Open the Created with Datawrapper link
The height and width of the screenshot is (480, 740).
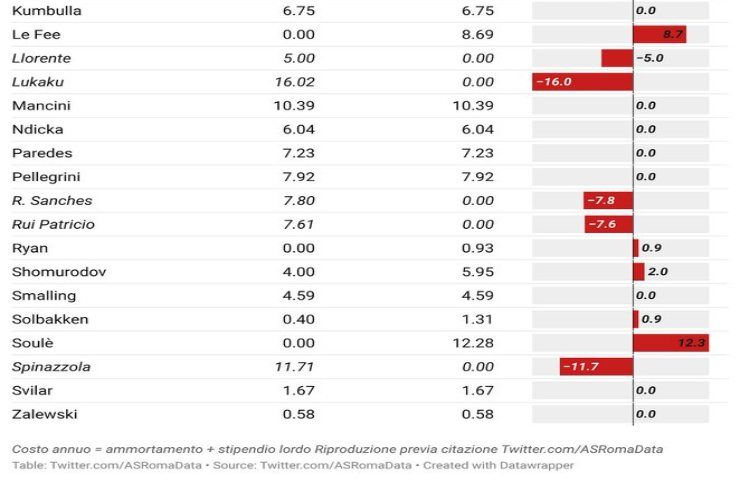click(x=498, y=465)
